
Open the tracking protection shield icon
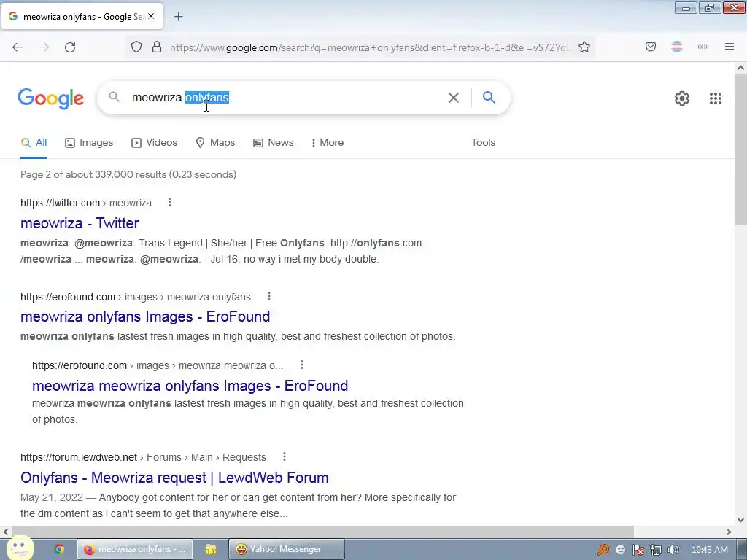click(136, 47)
